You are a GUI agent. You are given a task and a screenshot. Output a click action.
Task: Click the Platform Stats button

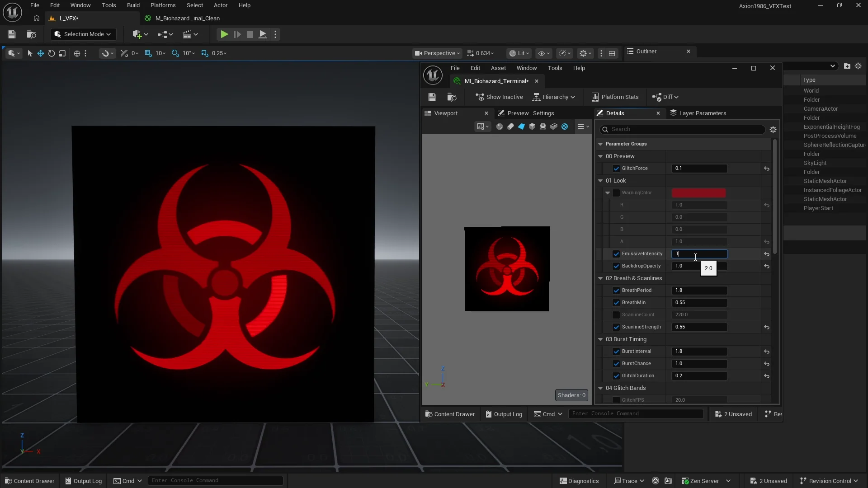pos(615,97)
